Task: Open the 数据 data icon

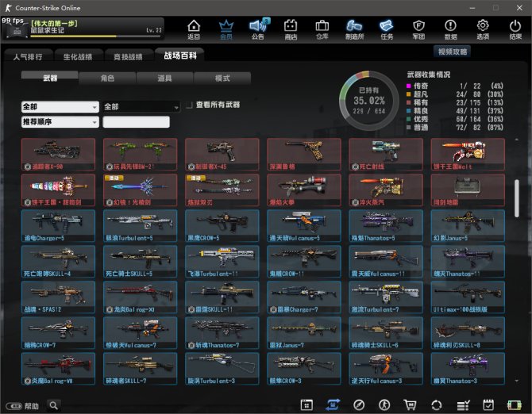Action: coord(450,29)
